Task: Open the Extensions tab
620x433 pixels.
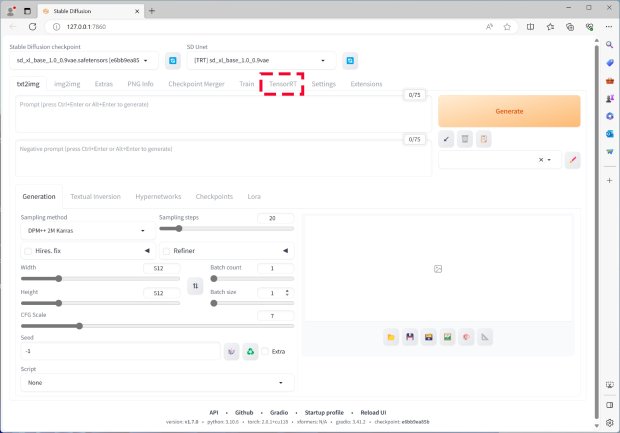Action: (x=366, y=84)
